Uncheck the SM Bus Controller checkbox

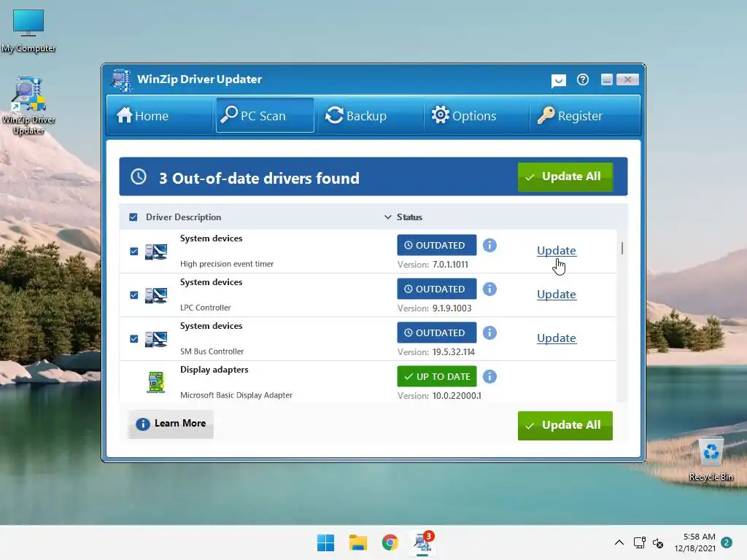(x=134, y=339)
